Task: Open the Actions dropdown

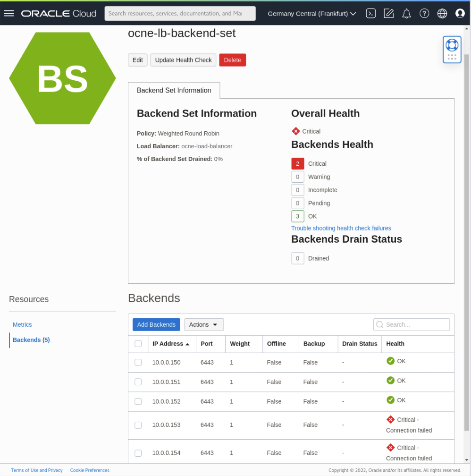Action: (x=204, y=324)
